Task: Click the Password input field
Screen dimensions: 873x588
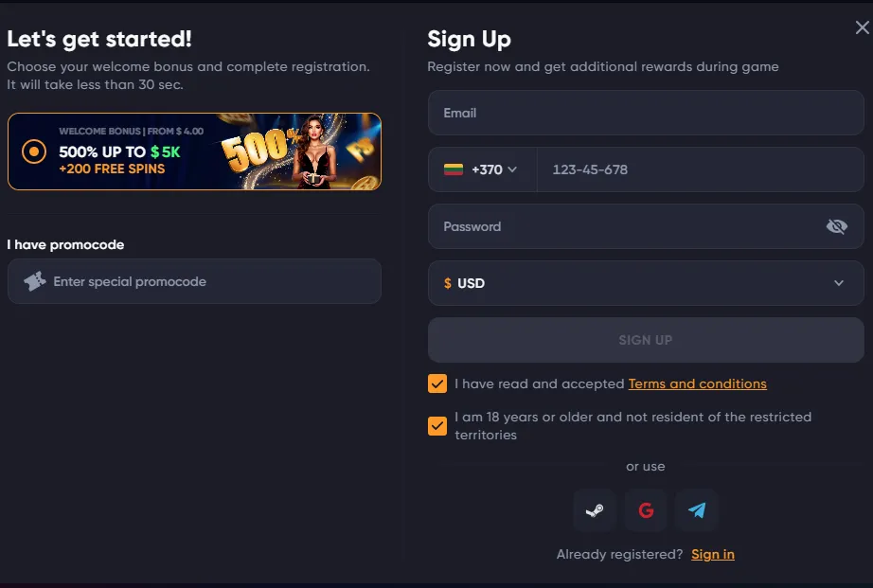Action: point(625,226)
